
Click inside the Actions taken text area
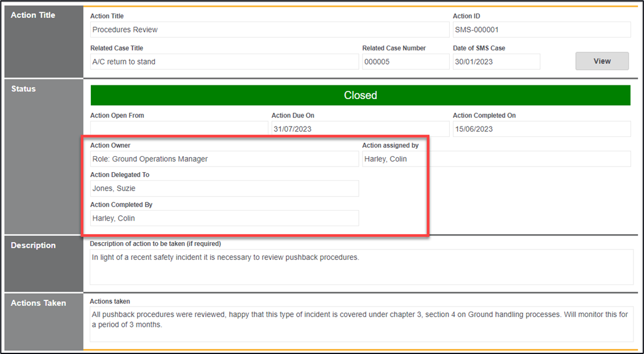(361, 324)
